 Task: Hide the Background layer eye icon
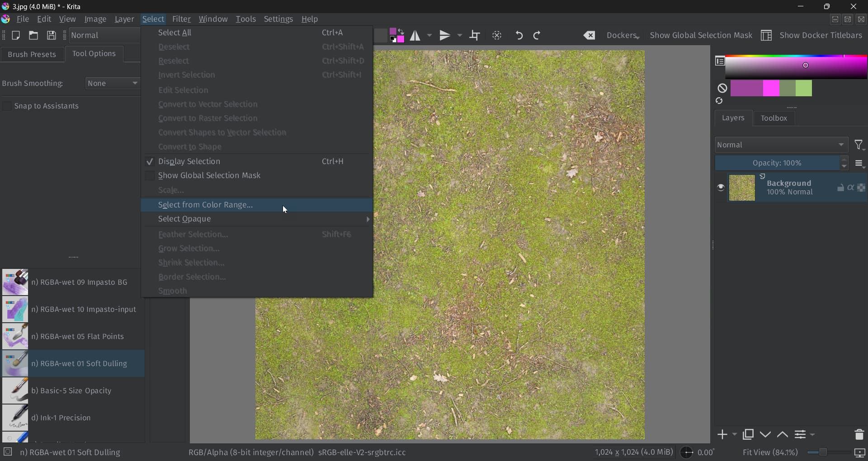[x=721, y=188]
